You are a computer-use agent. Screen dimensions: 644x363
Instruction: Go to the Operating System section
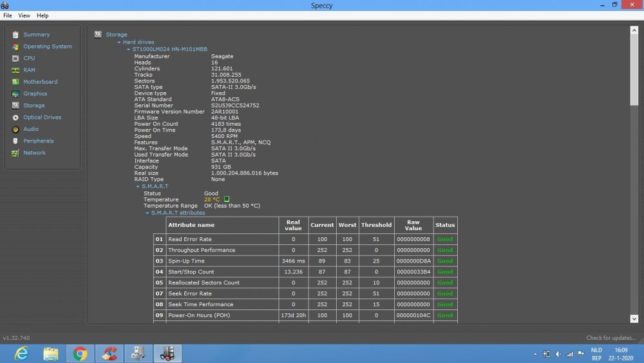[48, 46]
